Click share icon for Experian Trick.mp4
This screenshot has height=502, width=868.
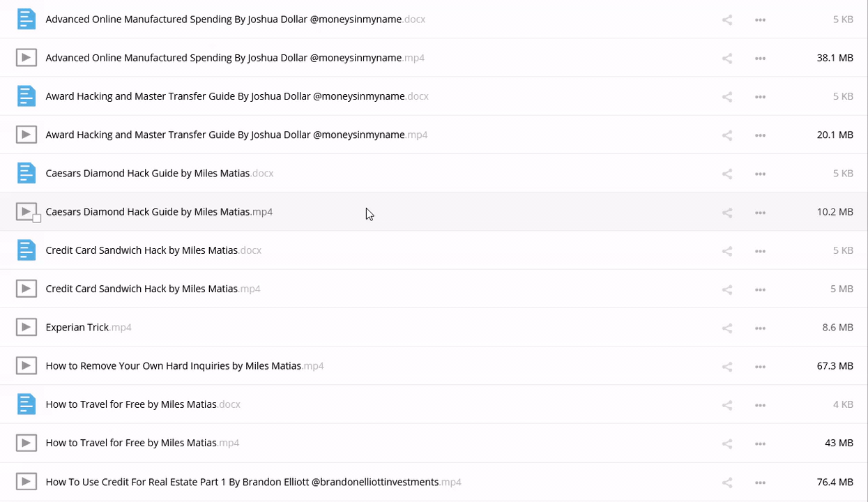pos(727,328)
